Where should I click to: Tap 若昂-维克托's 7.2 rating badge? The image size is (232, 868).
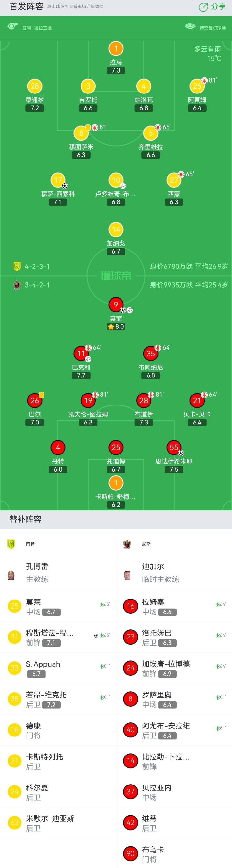51,705
